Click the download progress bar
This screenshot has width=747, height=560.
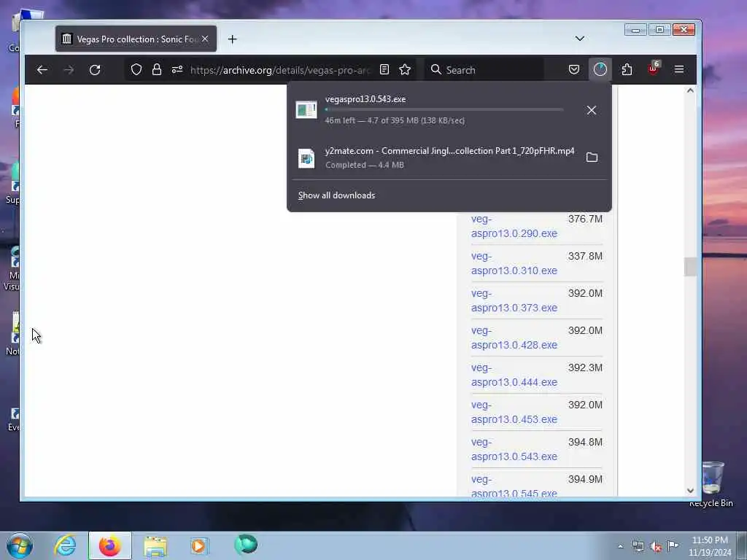pos(444,109)
